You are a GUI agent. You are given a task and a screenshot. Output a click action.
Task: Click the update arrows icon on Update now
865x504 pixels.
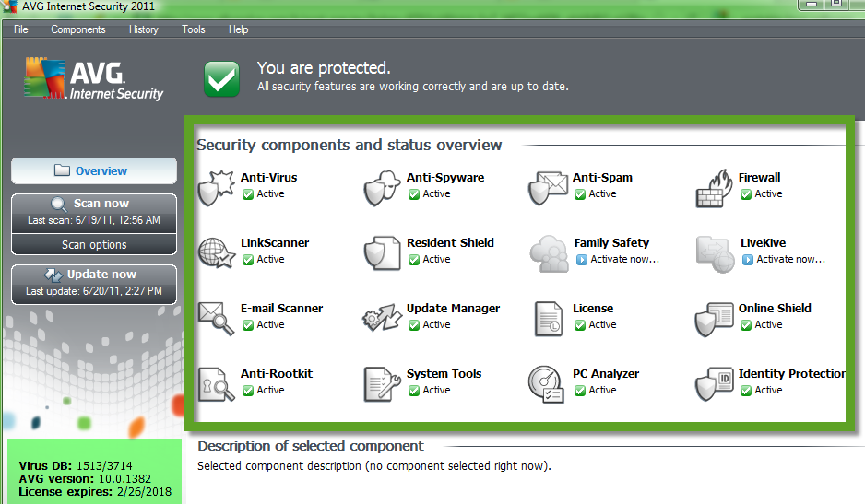(53, 275)
